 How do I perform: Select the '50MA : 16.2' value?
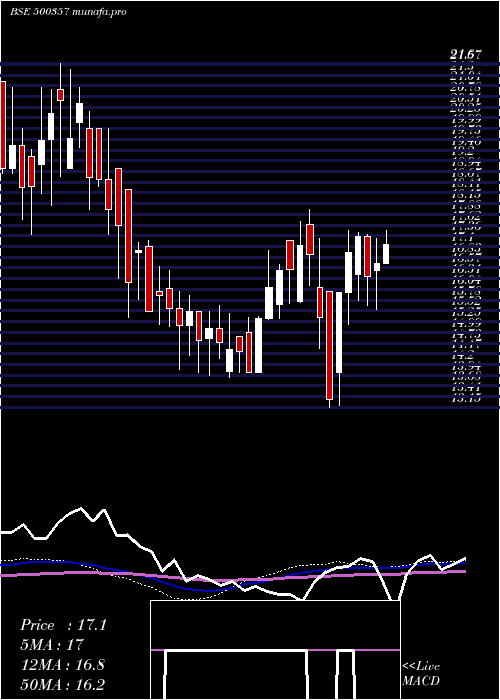click(62, 685)
